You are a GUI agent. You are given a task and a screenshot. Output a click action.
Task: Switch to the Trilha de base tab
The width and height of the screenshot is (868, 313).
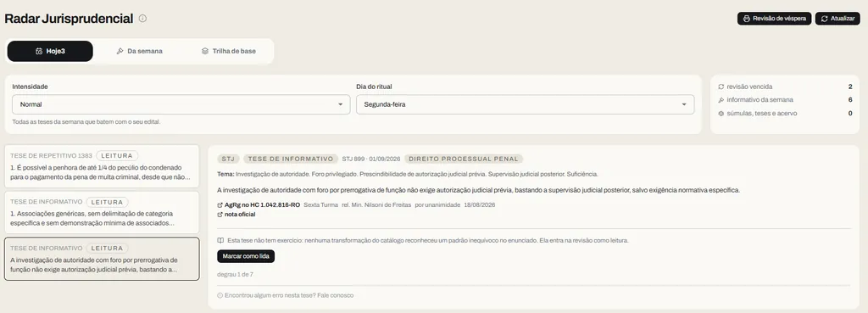tap(229, 51)
